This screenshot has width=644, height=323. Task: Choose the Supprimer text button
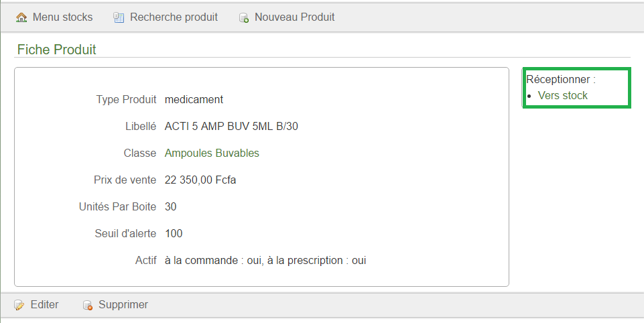(x=123, y=304)
